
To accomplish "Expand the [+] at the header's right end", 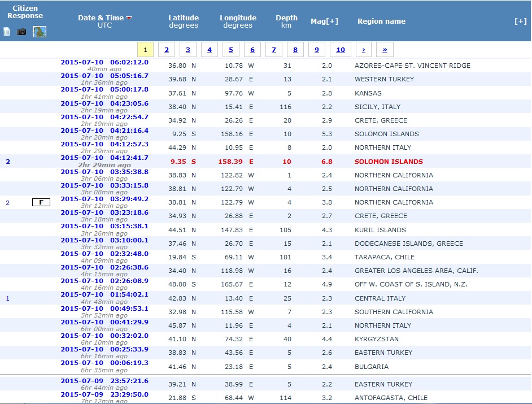I will [x=521, y=21].
